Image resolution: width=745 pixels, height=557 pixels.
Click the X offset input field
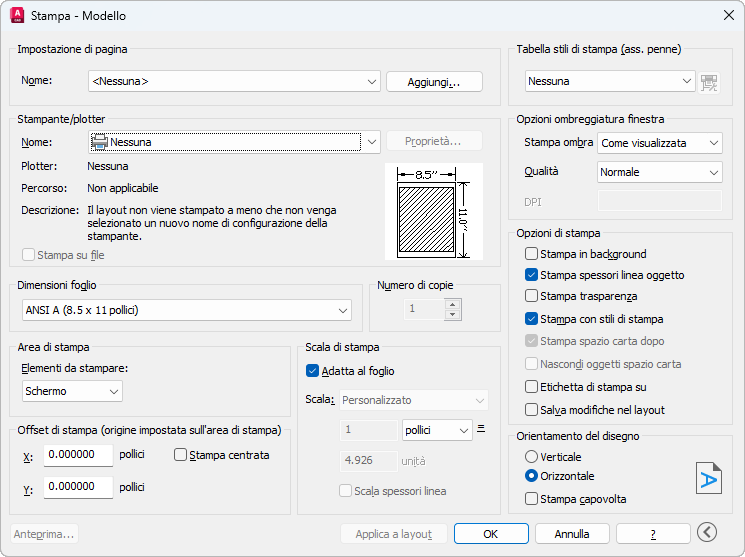click(78, 455)
